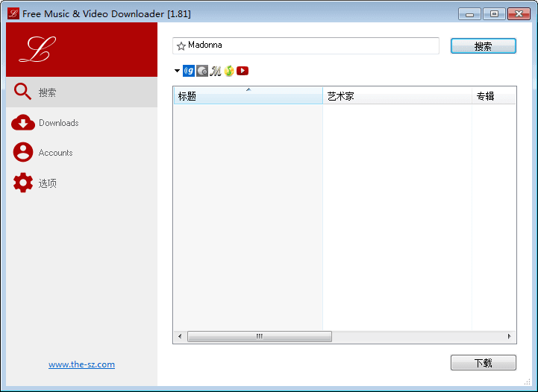
Task: Sort results by 艺术家 column header
Action: (397, 96)
